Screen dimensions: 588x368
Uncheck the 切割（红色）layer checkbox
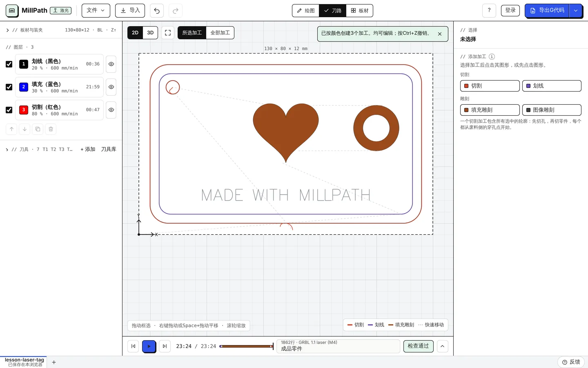pos(9,110)
